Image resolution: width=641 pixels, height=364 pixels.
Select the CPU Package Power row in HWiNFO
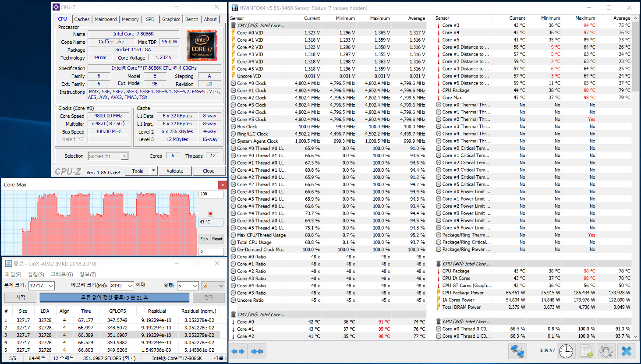[x=533, y=293]
